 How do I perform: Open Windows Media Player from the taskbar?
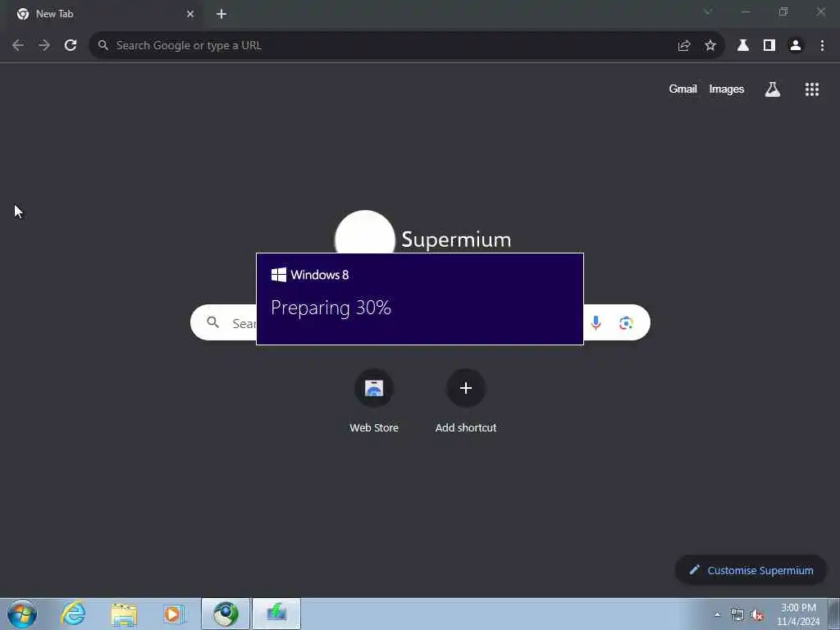click(x=174, y=614)
